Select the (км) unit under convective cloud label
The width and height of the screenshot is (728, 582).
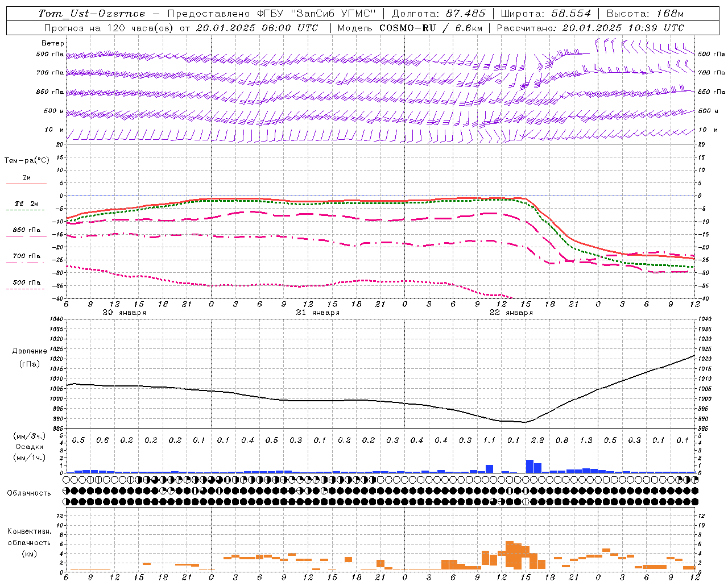(29, 554)
